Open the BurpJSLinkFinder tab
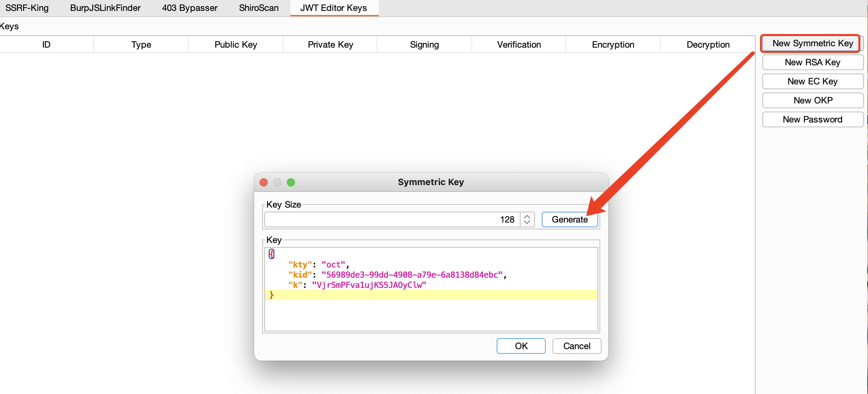868x394 pixels. 105,8
